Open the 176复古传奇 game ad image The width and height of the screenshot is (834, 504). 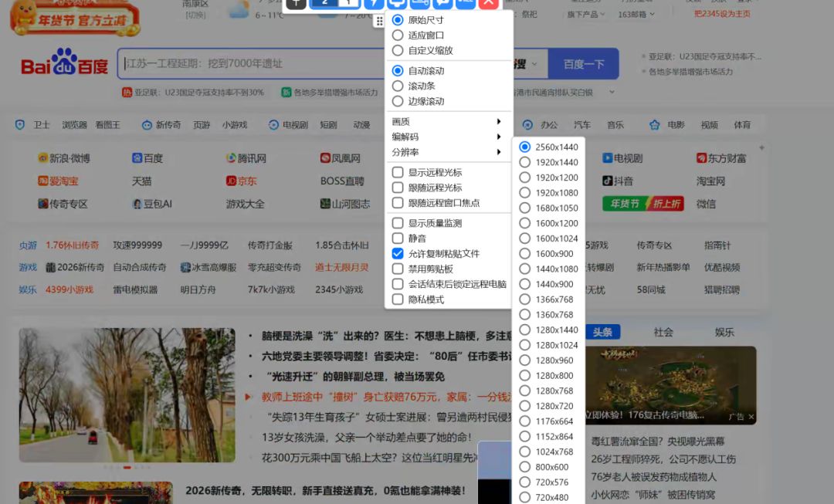click(x=671, y=385)
